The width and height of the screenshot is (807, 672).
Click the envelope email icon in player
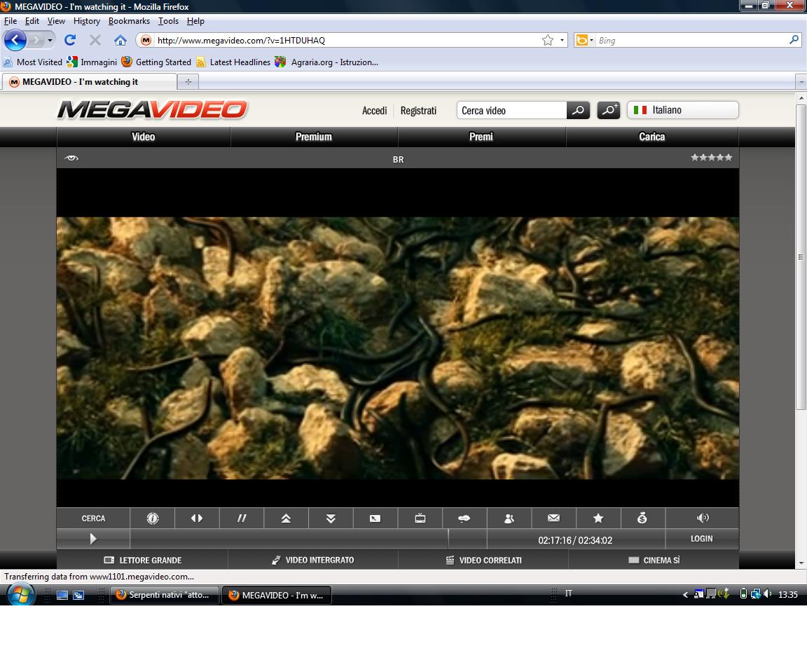coord(553,519)
